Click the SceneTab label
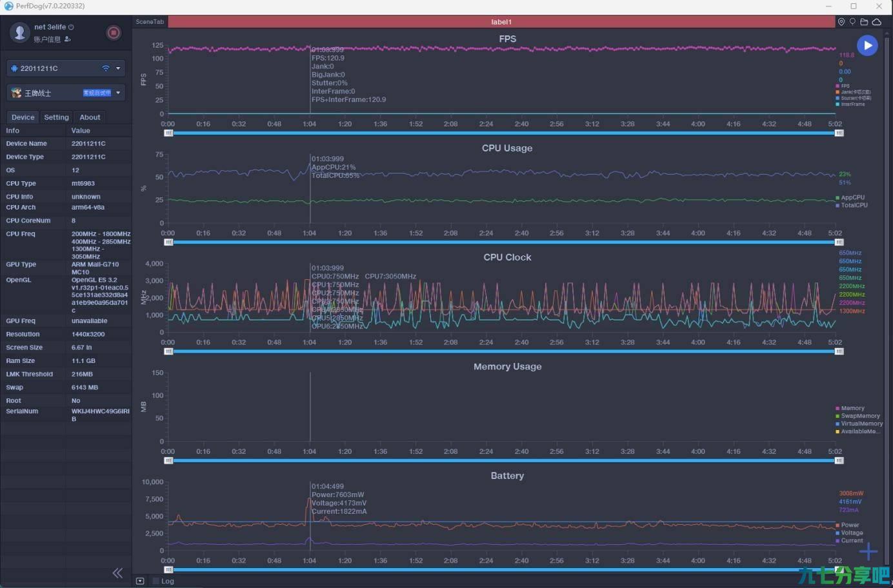The image size is (893, 588). coord(150,22)
